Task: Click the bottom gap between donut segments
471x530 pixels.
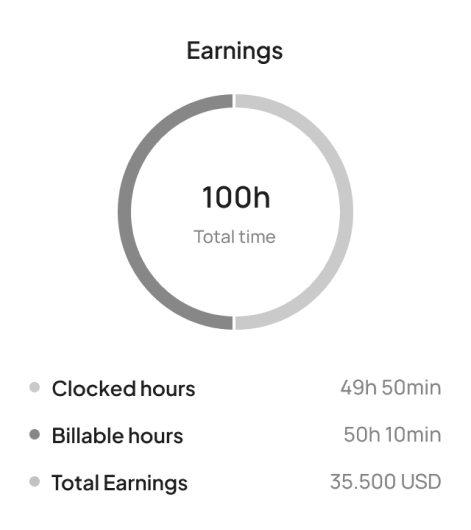Action: click(234, 323)
